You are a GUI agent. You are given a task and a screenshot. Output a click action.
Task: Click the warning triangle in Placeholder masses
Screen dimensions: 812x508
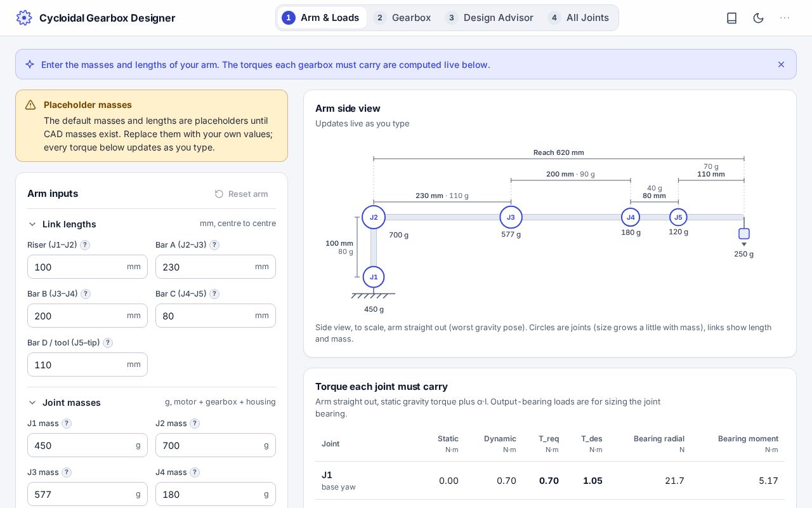30,105
